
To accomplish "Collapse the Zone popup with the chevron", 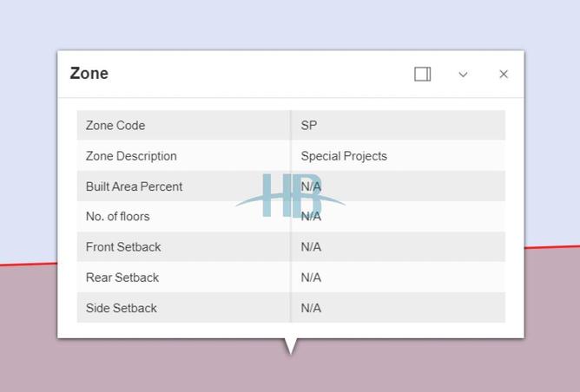I will click(463, 75).
